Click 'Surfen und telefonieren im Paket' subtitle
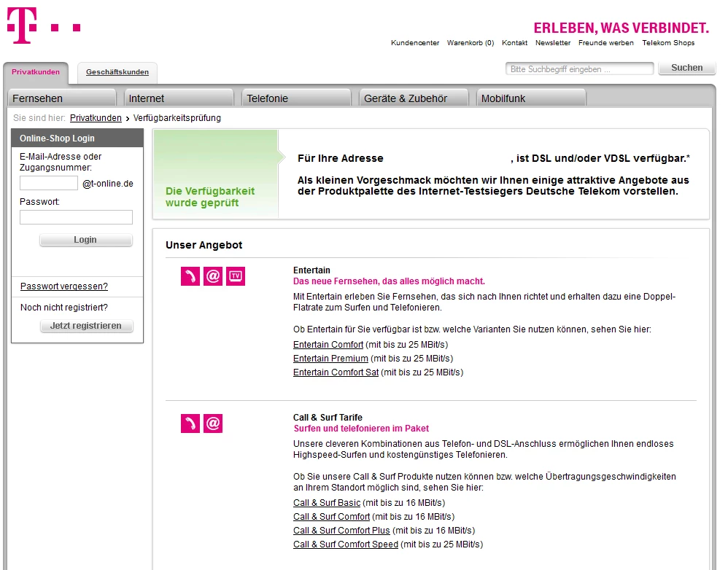Screen dimensions: 728x570 (x=361, y=429)
